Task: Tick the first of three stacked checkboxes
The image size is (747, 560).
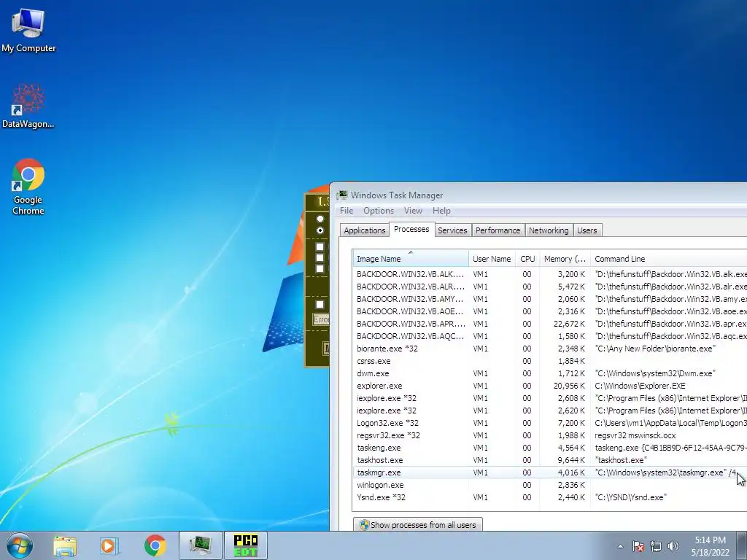Action: (320, 246)
